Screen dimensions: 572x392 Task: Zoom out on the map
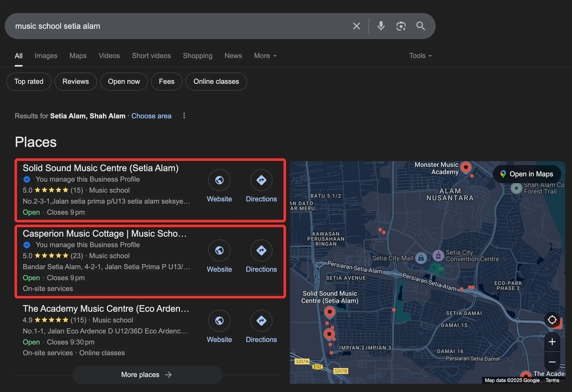pos(552,362)
